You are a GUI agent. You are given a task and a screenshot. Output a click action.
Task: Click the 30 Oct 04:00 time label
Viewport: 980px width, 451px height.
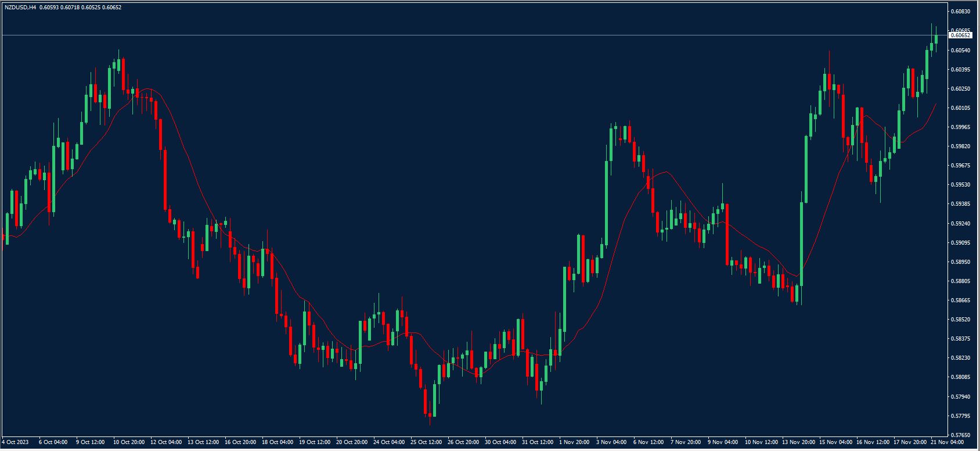pyautogui.click(x=500, y=442)
